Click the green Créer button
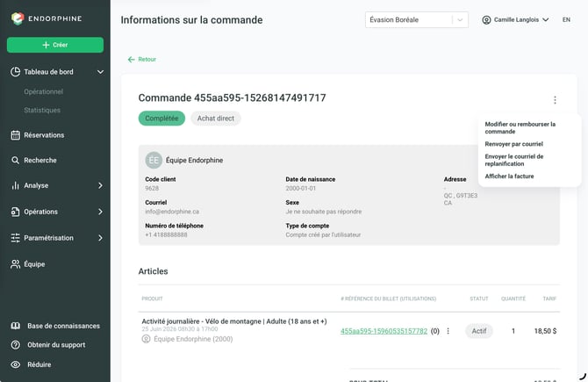 coord(55,45)
